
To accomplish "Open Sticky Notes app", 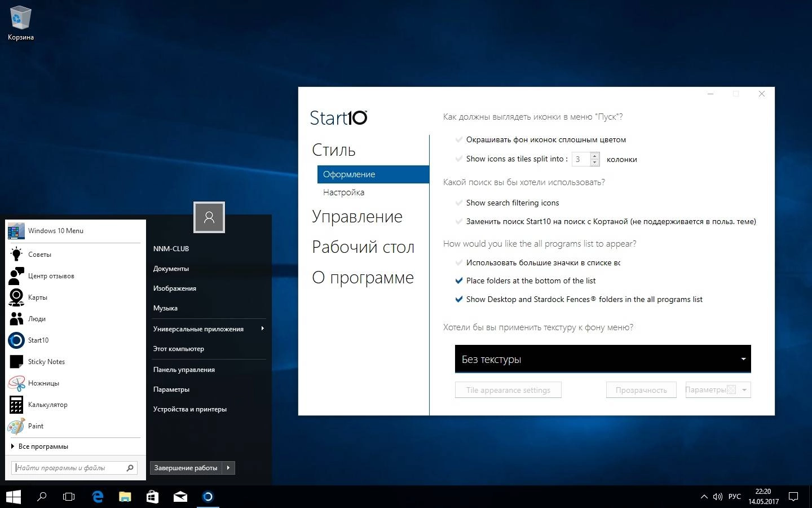I will click(x=76, y=362).
